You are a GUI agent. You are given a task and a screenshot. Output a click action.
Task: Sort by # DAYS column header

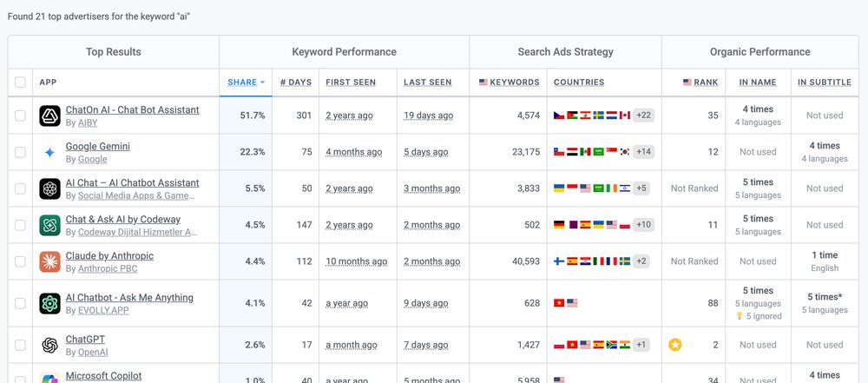pos(296,82)
